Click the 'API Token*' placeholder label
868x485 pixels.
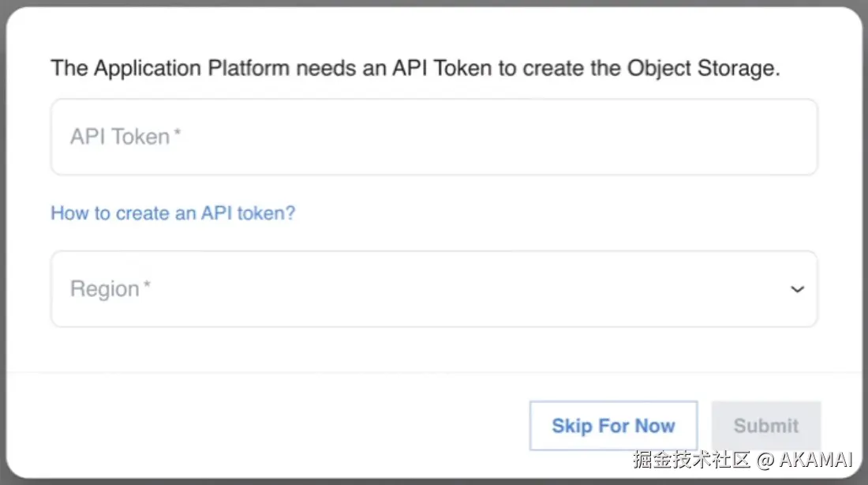pyautogui.click(x=120, y=137)
